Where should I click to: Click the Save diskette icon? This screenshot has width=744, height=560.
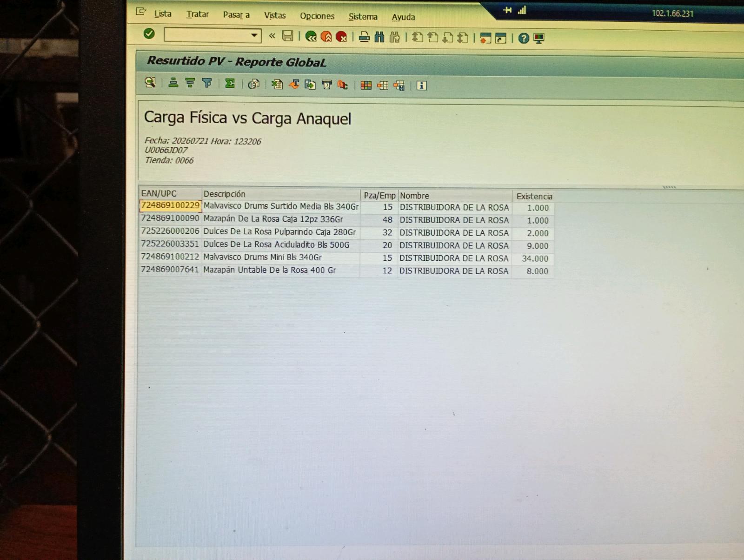click(x=288, y=36)
